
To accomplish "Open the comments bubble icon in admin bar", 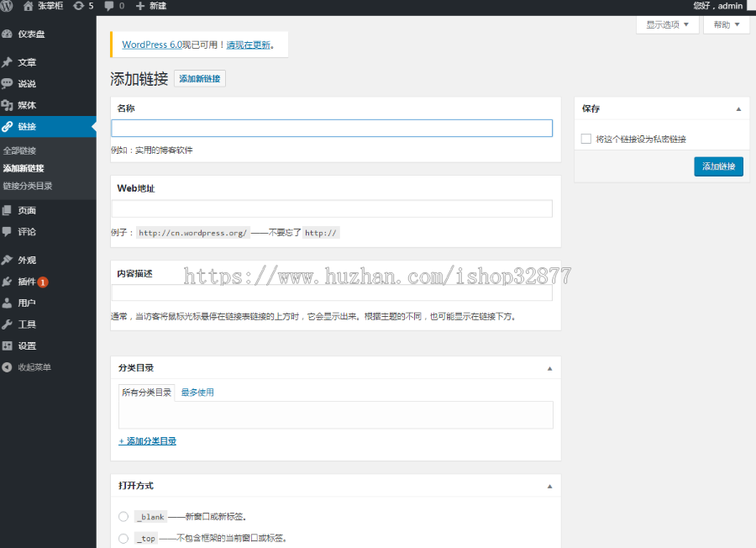I will point(109,6).
